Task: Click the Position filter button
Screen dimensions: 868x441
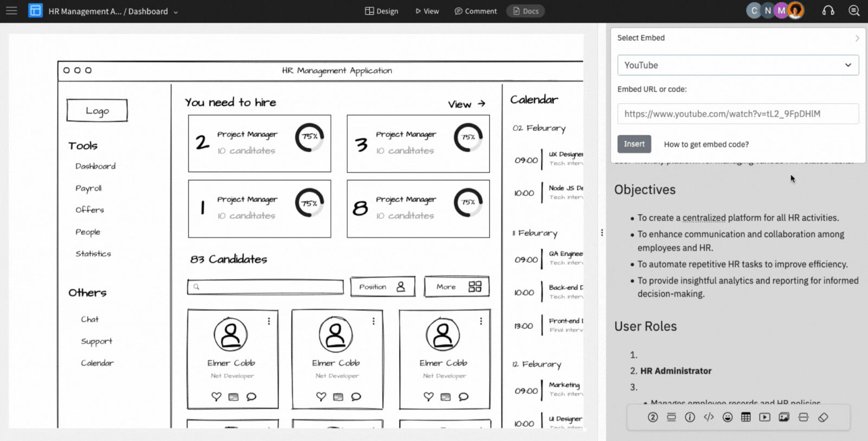Action: point(382,286)
